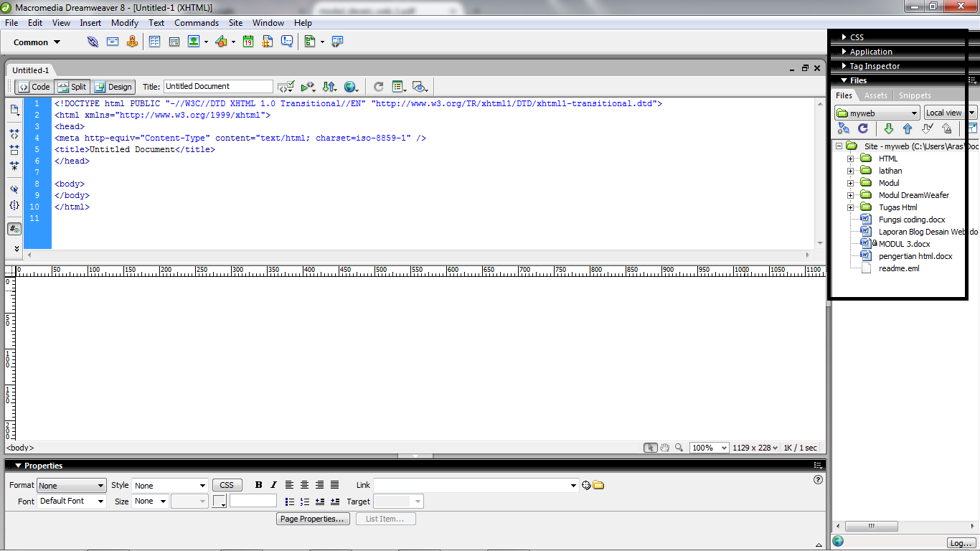Align text left in Properties
Screen dimensions: 980x551
click(x=290, y=485)
